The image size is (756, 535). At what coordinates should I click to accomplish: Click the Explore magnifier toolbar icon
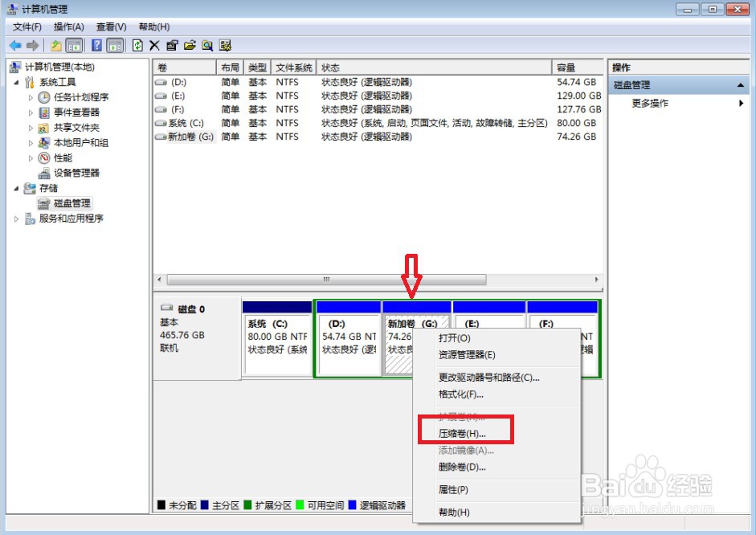pyautogui.click(x=207, y=46)
